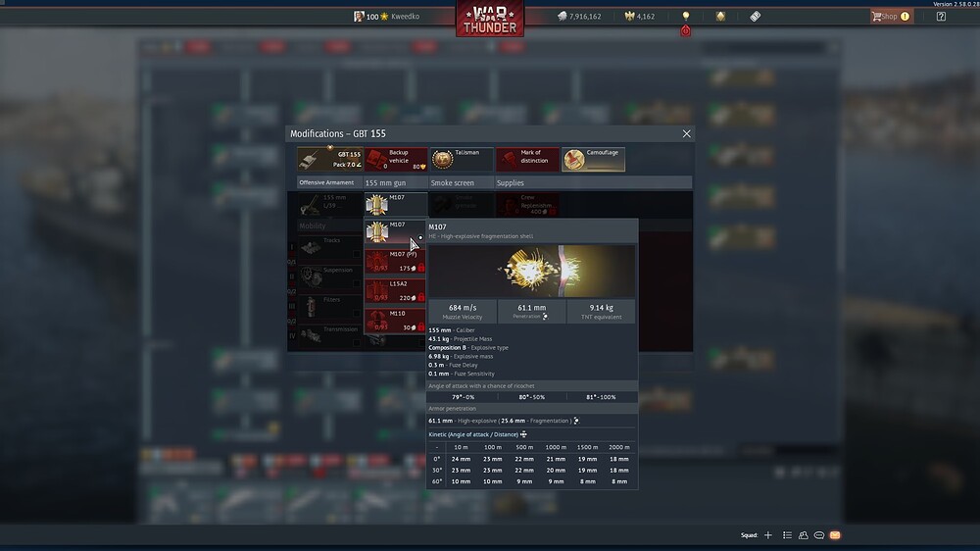Choose the locked M110 shell
The image size is (980, 551).
pos(395,321)
